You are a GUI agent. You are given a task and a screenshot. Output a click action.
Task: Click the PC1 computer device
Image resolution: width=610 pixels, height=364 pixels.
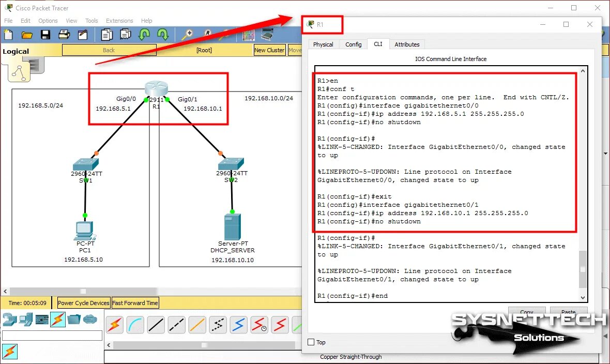pyautogui.click(x=84, y=231)
